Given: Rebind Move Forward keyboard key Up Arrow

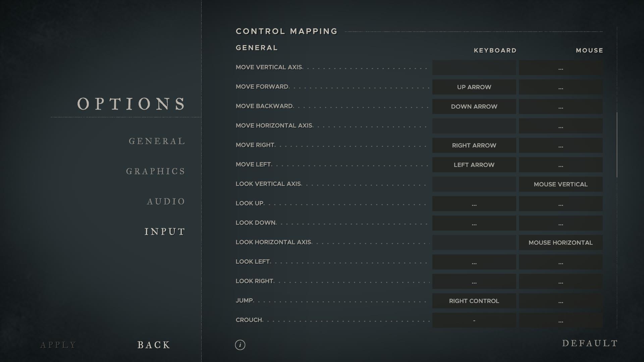Looking at the screenshot, I should point(474,87).
